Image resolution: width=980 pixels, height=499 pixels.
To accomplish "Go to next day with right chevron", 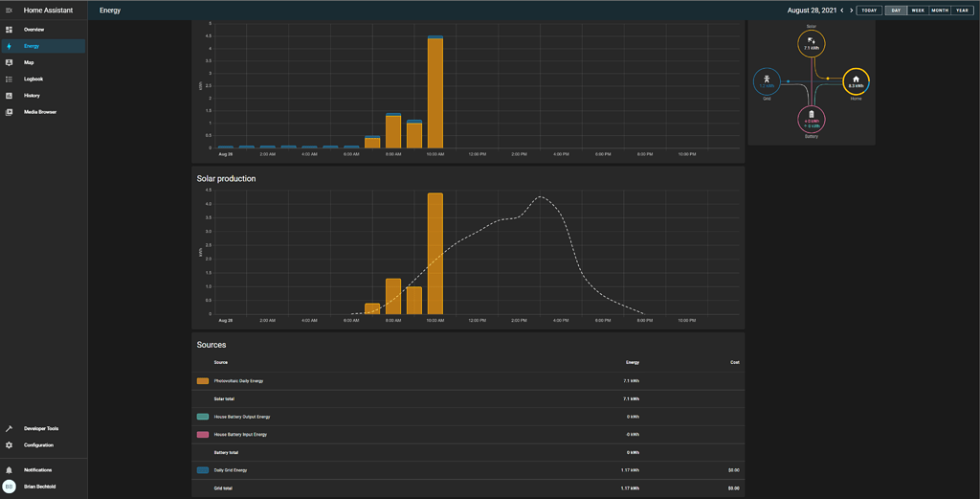I will tap(851, 11).
